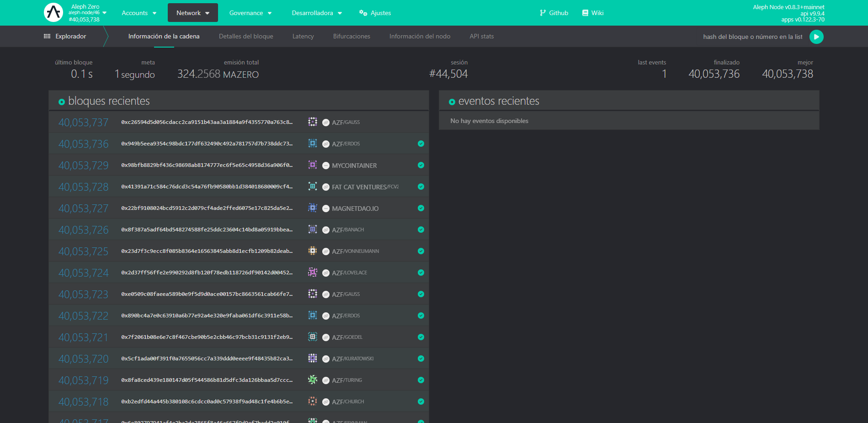Open the Governance dropdown
868x423 pixels.
pos(250,13)
